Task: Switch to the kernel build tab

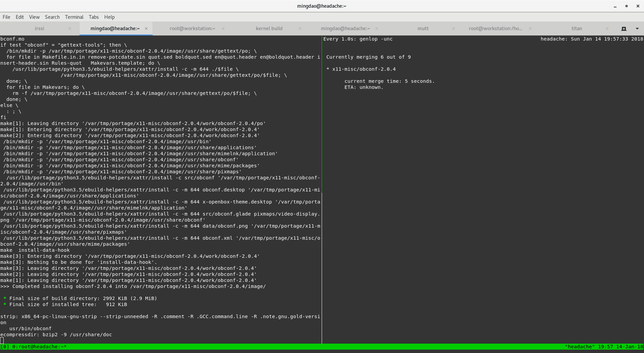Action: 269,28
